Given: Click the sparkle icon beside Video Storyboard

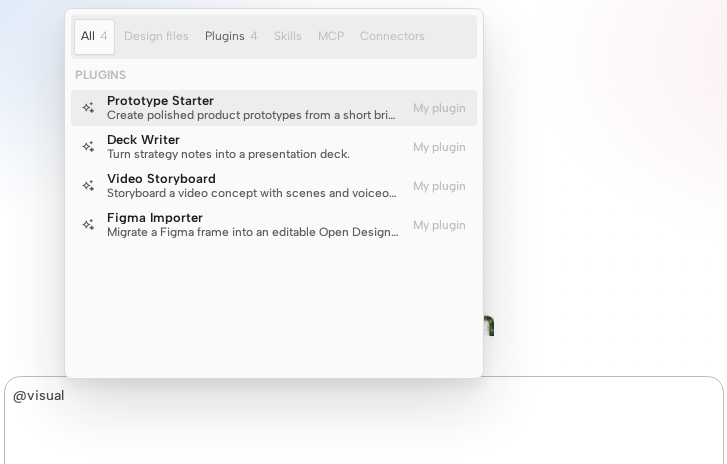Looking at the screenshot, I should point(88,186).
